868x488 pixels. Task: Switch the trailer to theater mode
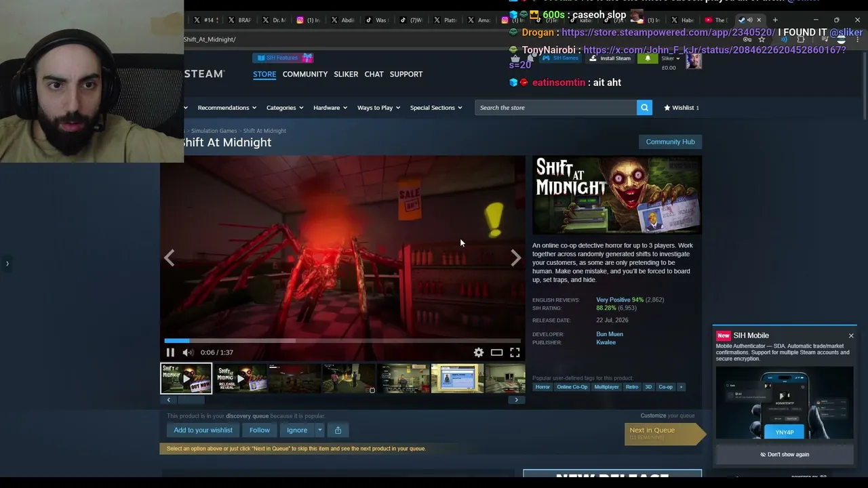click(x=497, y=352)
